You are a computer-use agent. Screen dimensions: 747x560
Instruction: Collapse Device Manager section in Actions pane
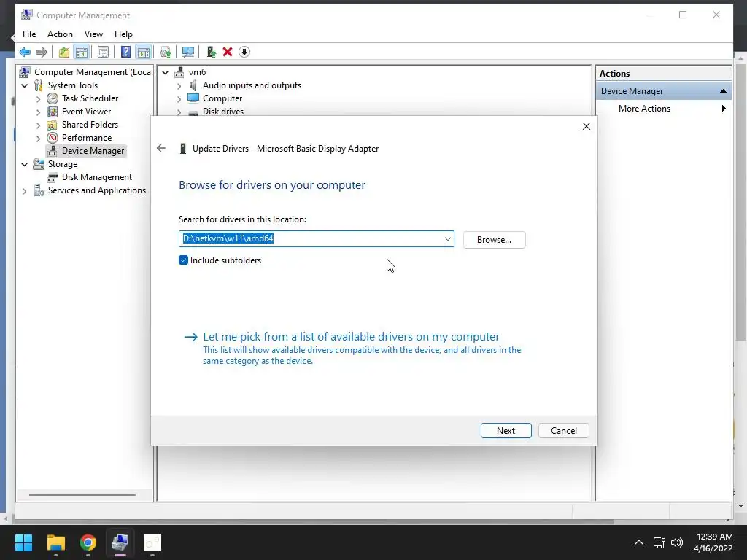723,91
